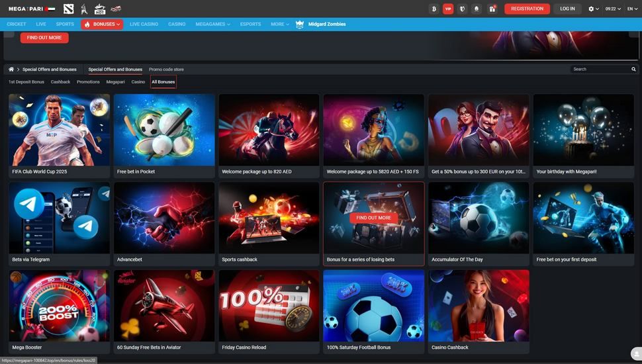This screenshot has height=364, width=642.
Task: Click the Special Offers and Bonuses breadcrumb
Action: [50, 69]
